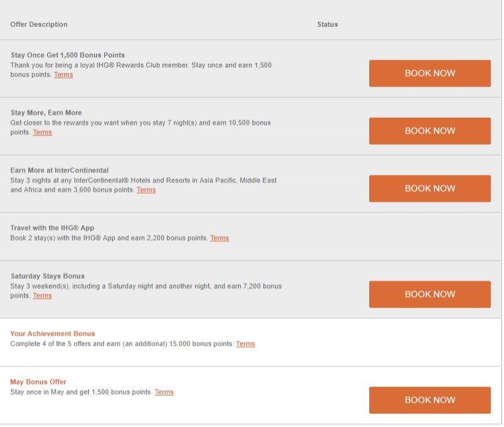
Task: Click the 'Your Achievement Bonus' heading
Action: [x=53, y=334]
